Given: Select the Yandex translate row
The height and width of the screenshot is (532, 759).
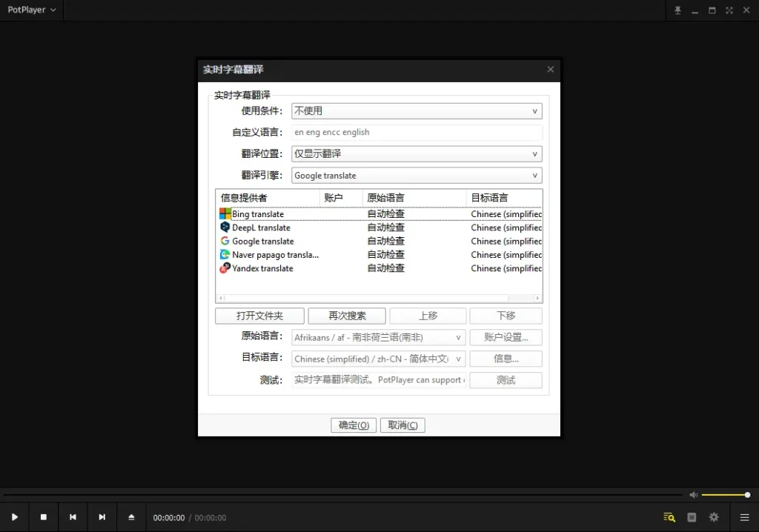Looking at the screenshot, I should tap(380, 268).
